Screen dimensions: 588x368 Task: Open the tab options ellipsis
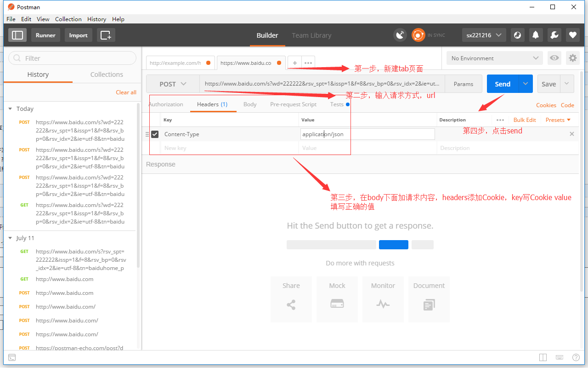308,63
